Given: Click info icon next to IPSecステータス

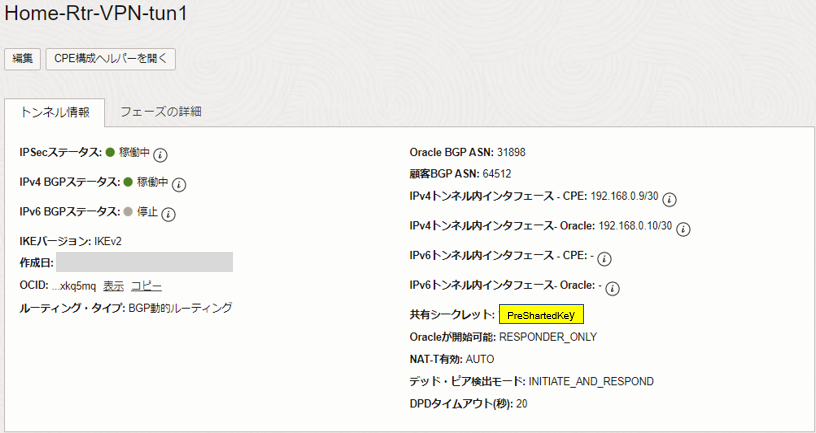Looking at the screenshot, I should click(160, 155).
